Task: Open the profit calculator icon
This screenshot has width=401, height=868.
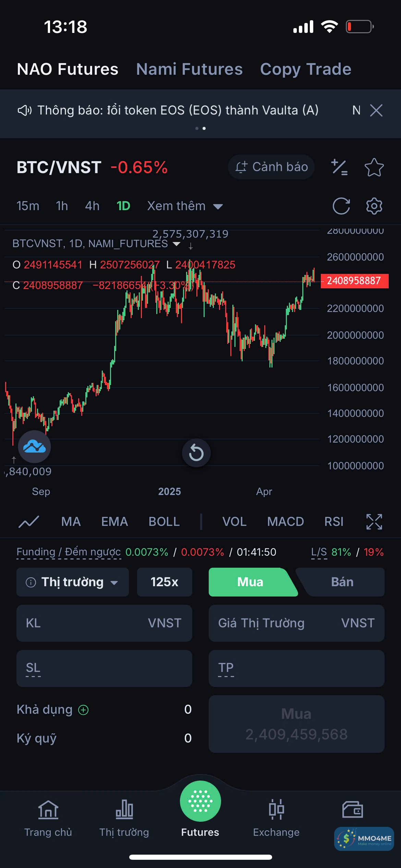Action: click(x=339, y=167)
